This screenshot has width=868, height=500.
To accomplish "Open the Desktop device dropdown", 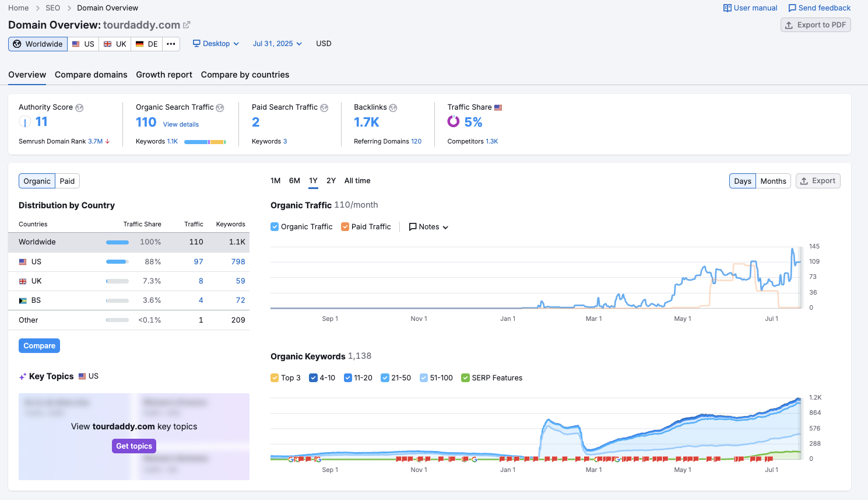I will tap(216, 44).
